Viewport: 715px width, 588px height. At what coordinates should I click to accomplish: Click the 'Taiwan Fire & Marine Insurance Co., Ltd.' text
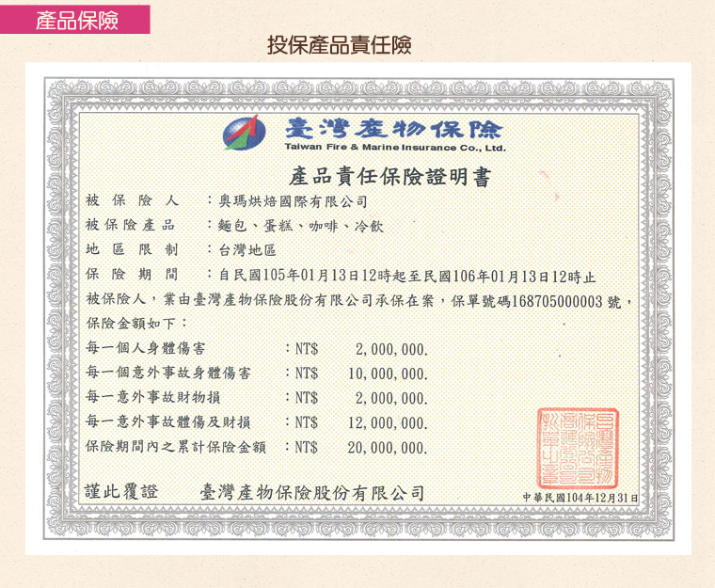tap(395, 148)
